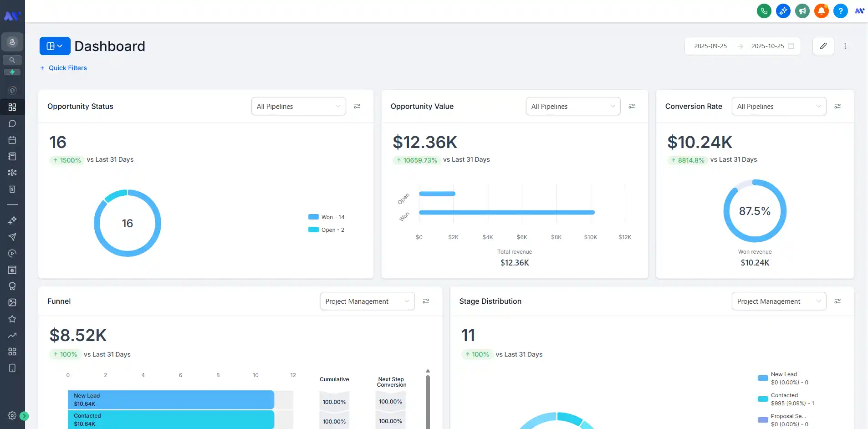Screen dimensions: 868x429
Task: Open the Opportunity Status widget filter settings
Action: 357,106
